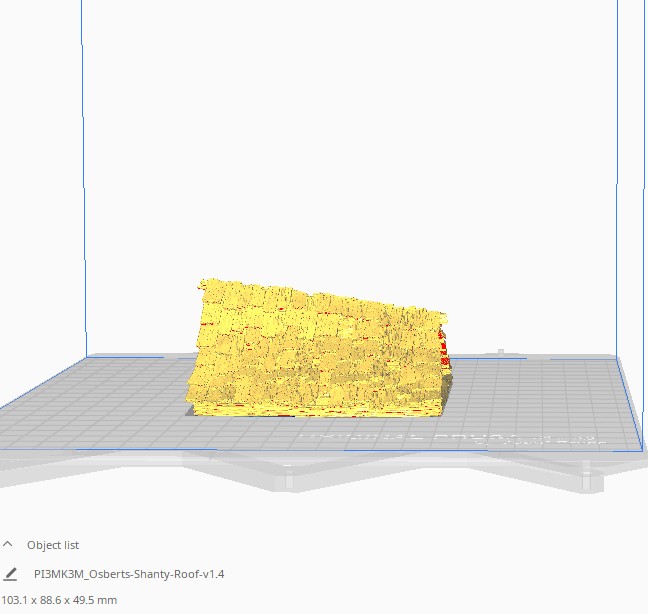648x614 pixels.
Task: Click the Object list header label
Action: coord(53,545)
